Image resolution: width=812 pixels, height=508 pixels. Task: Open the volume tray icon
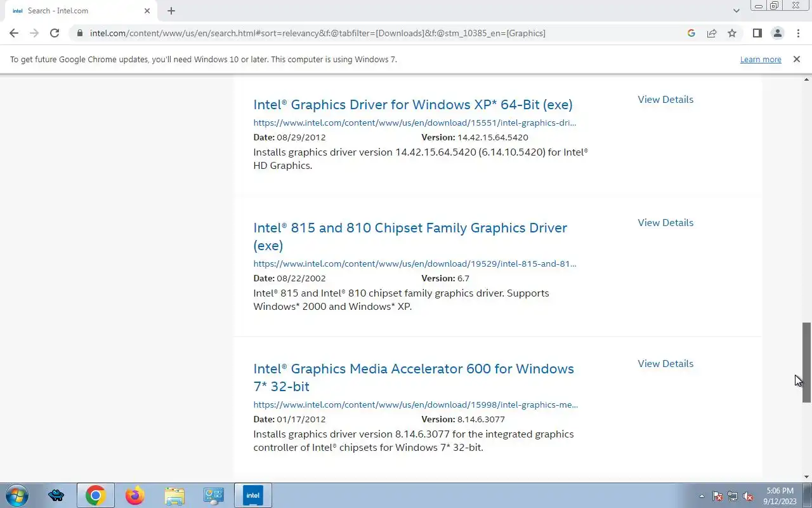748,497
